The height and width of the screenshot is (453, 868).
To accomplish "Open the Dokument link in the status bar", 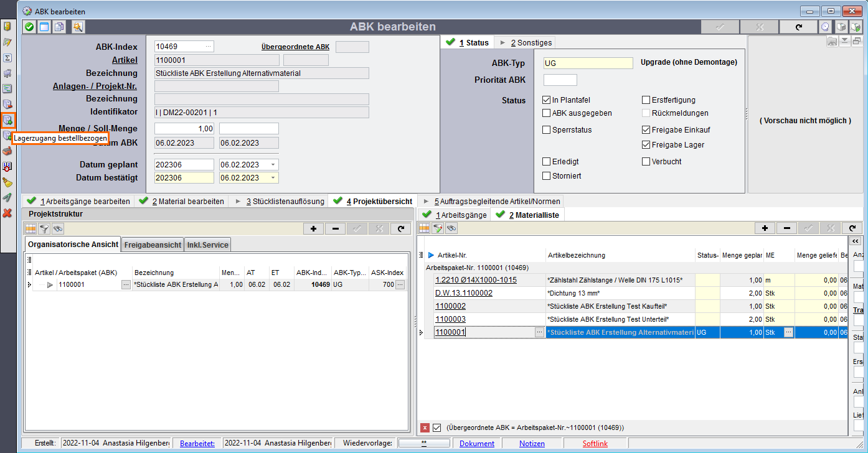I will coord(477,444).
